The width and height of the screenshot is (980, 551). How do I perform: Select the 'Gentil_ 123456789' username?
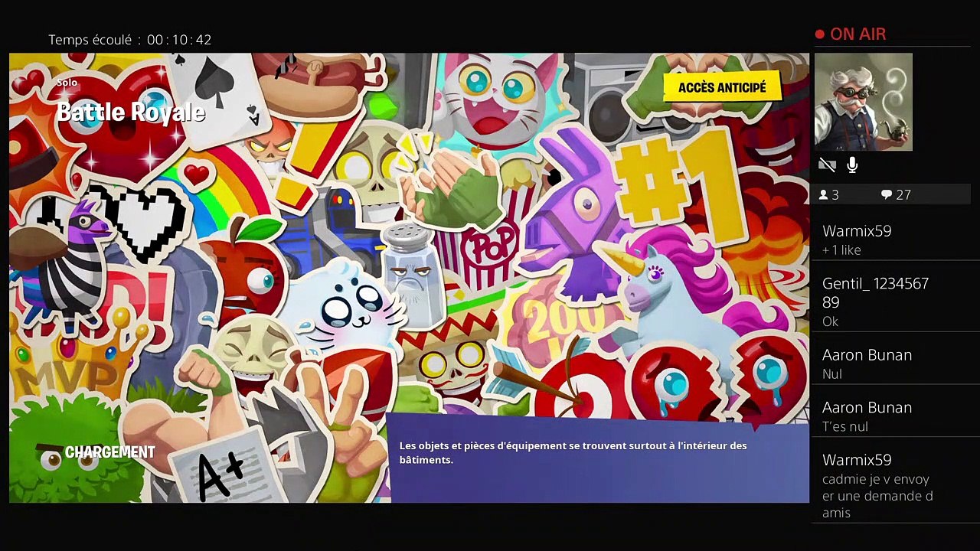point(875,292)
